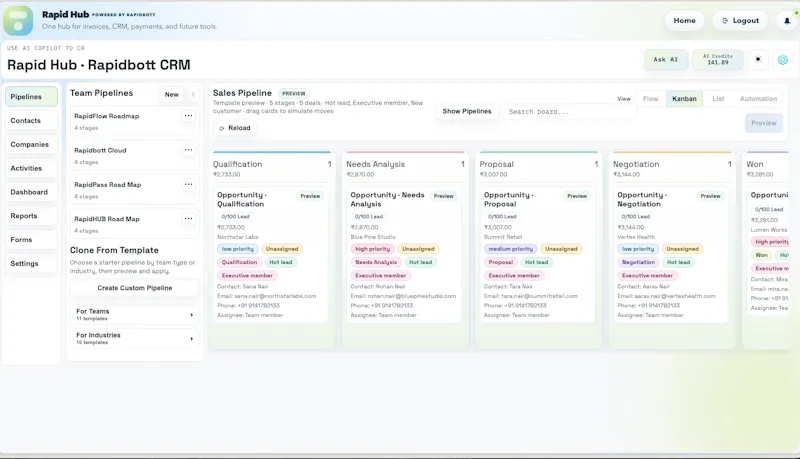Click New in Team Pipelines

coord(171,94)
